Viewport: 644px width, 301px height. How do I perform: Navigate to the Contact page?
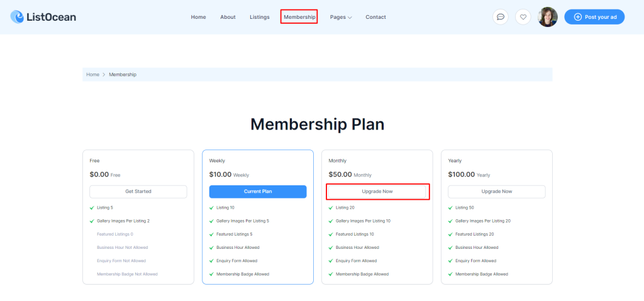pyautogui.click(x=376, y=17)
